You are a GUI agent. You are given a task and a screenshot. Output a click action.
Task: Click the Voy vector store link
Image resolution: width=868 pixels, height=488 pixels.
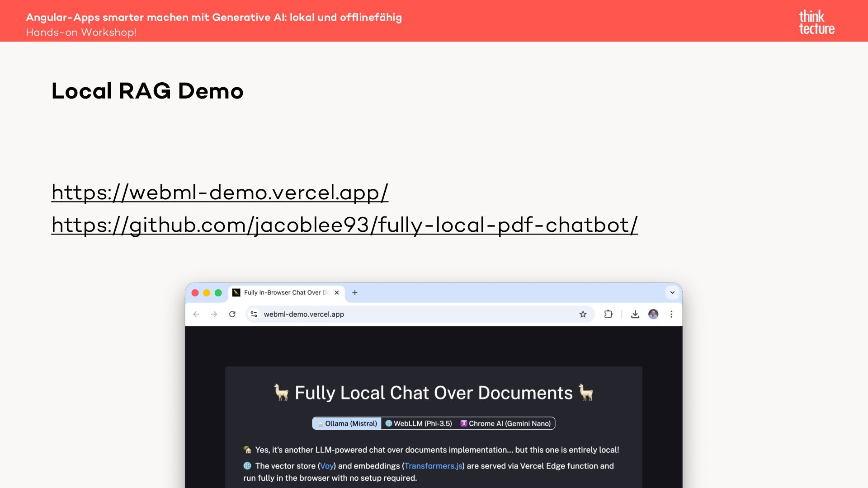(x=326, y=466)
